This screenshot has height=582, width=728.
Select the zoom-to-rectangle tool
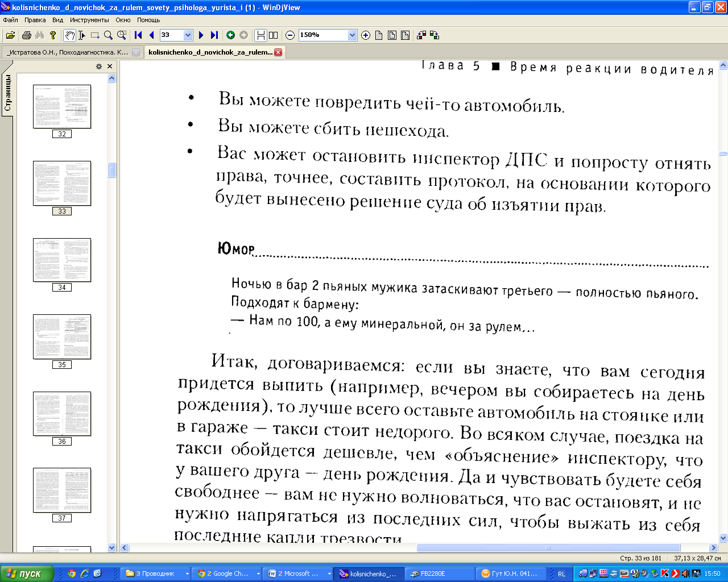click(121, 35)
